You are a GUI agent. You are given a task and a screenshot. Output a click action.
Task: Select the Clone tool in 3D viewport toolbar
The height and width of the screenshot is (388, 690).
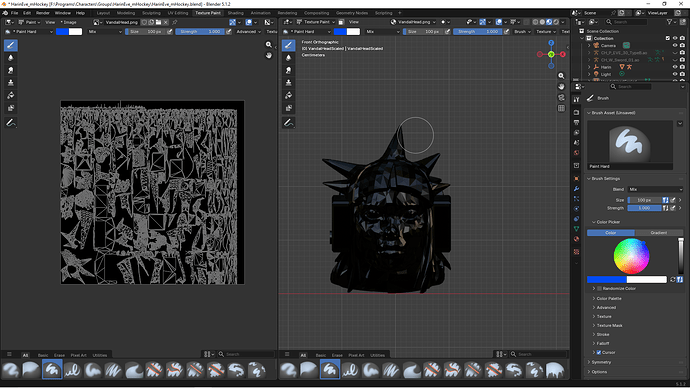tap(289, 83)
